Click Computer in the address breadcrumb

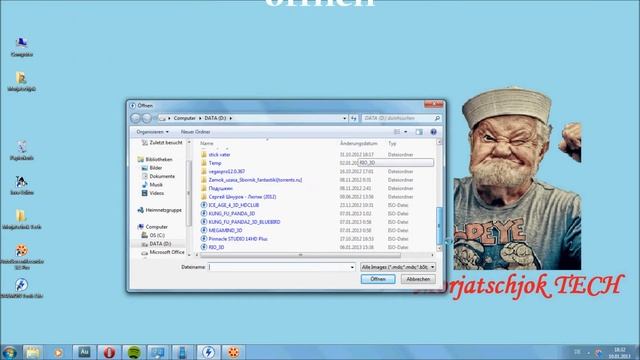184,118
